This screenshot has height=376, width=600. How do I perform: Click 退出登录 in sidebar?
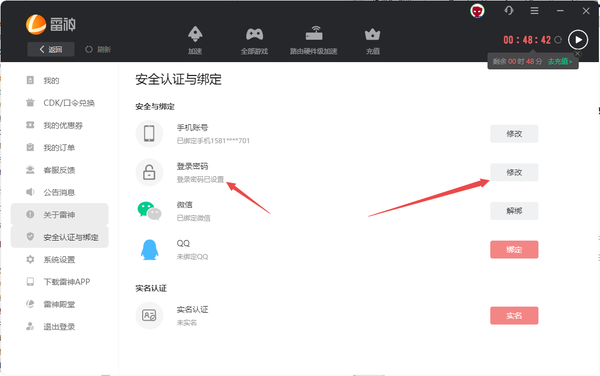pyautogui.click(x=60, y=326)
